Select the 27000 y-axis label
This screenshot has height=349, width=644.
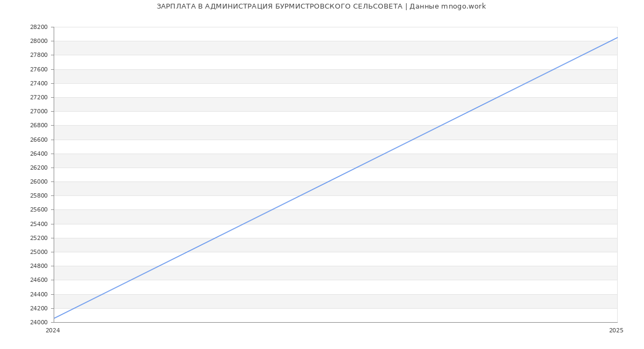[39, 111]
